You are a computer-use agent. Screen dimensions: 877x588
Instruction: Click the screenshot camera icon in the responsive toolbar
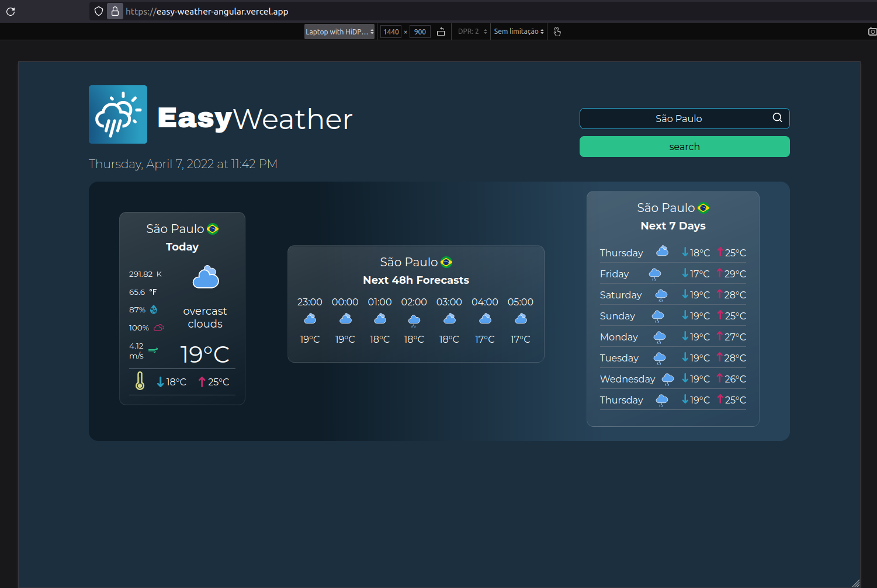click(x=872, y=32)
